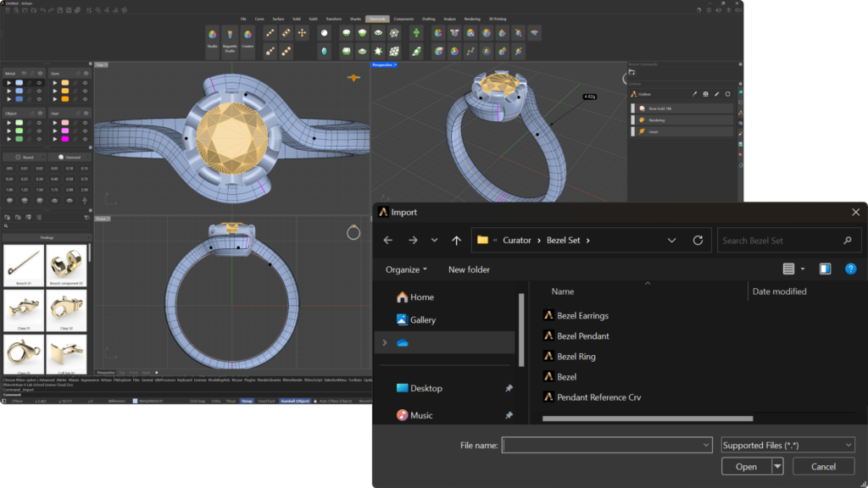Refresh the Bezel Set folder listing
868x488 pixels.
698,241
